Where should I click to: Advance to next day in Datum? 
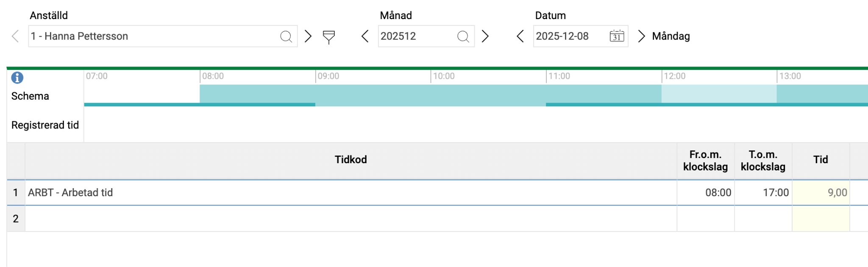(x=641, y=36)
